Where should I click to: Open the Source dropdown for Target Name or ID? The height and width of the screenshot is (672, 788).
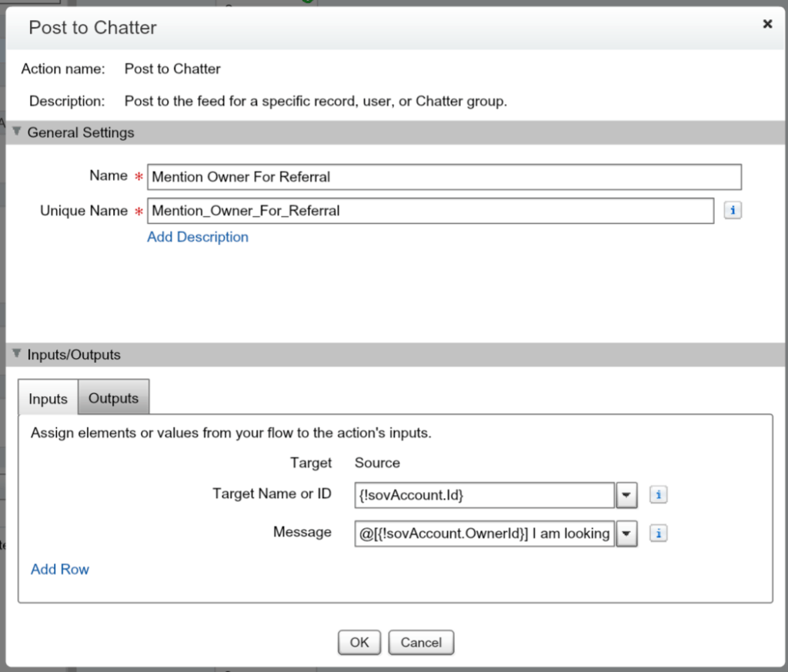(x=626, y=495)
